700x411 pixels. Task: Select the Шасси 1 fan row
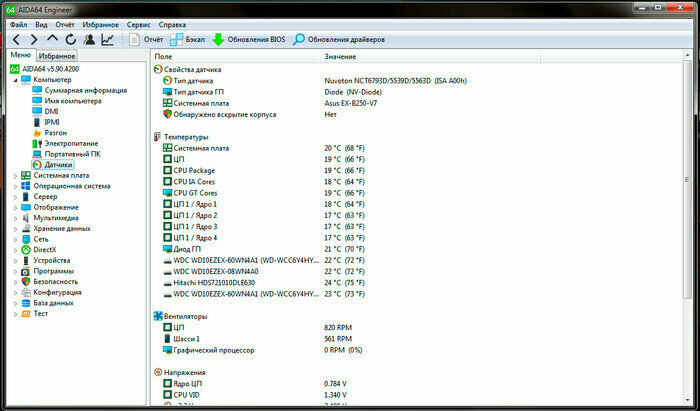pos(258,339)
